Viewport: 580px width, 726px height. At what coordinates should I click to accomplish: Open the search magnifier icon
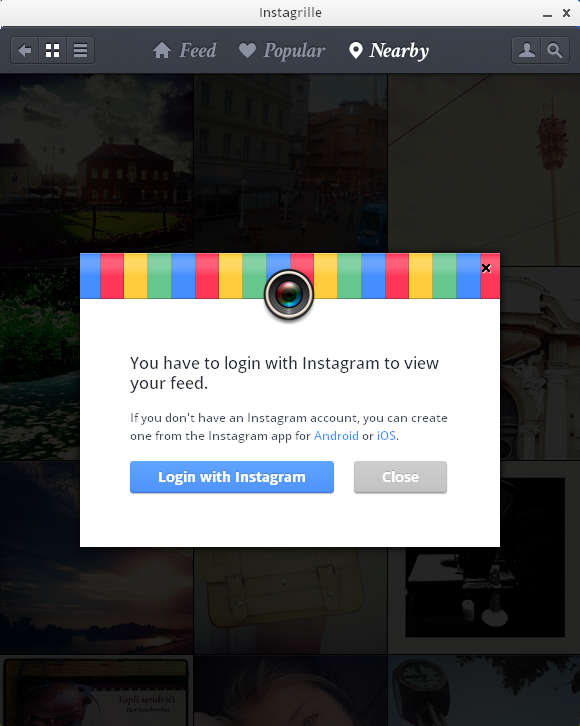[x=555, y=50]
